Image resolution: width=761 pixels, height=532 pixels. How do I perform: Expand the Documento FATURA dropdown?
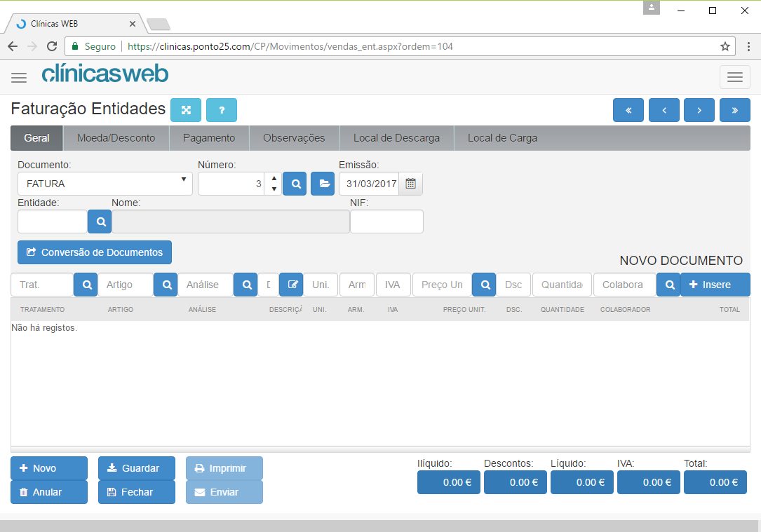click(105, 184)
